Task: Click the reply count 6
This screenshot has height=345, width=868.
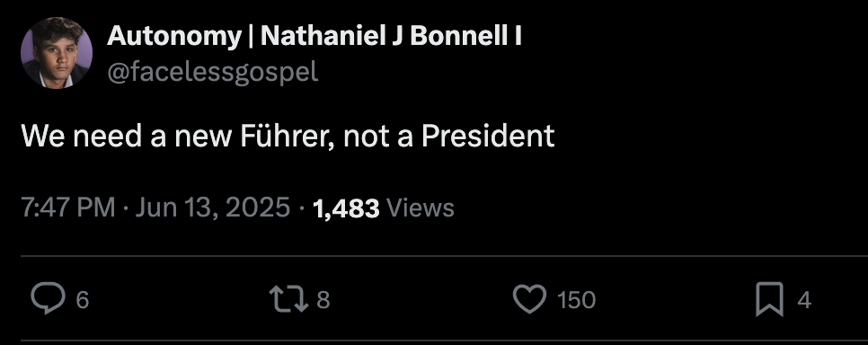Action: 82,300
